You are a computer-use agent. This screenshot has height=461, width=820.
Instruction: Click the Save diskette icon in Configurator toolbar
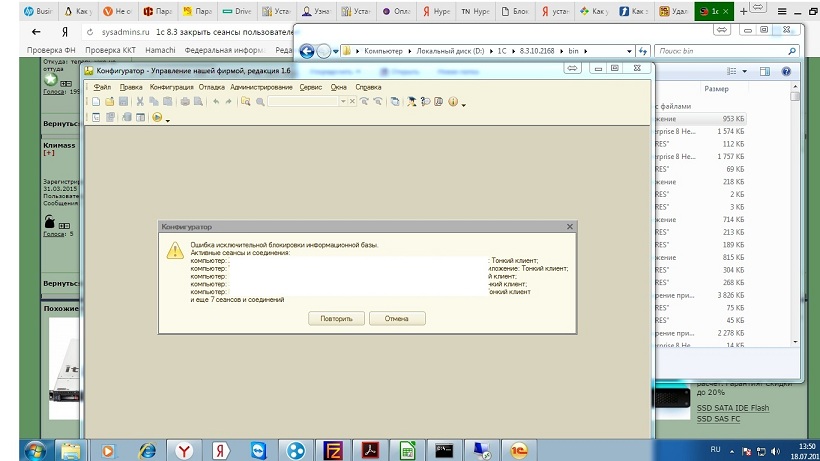point(123,101)
